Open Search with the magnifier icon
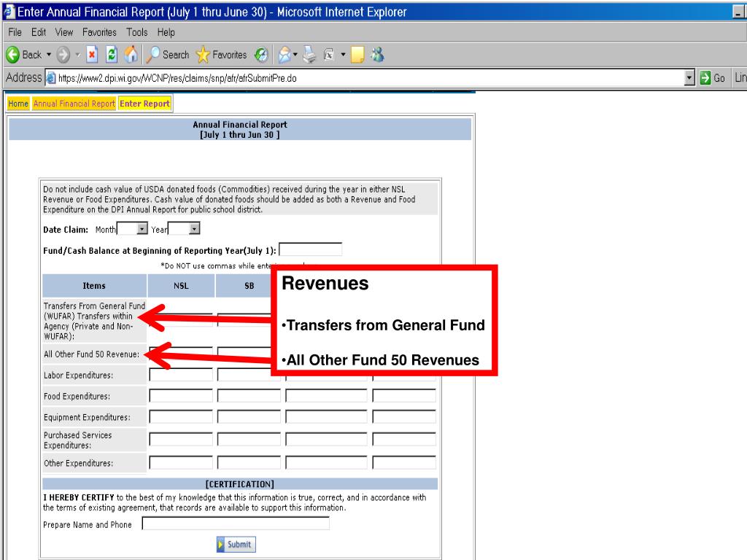This screenshot has width=747, height=560. 152,55
